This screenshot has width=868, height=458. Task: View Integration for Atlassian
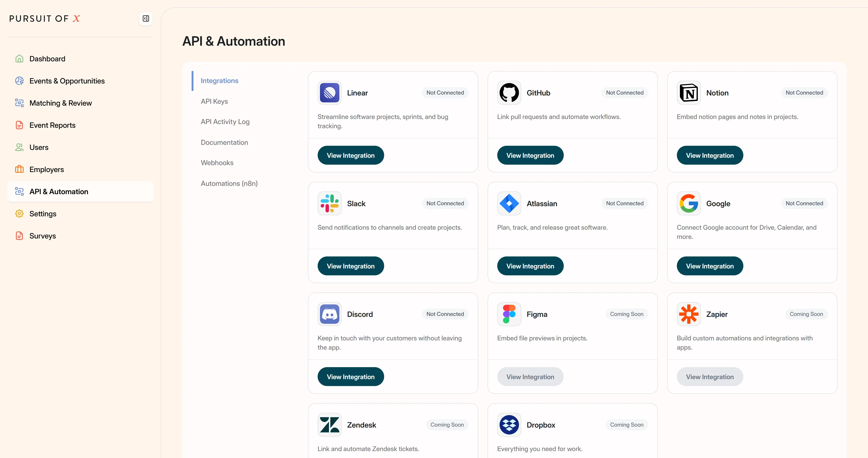coord(530,266)
